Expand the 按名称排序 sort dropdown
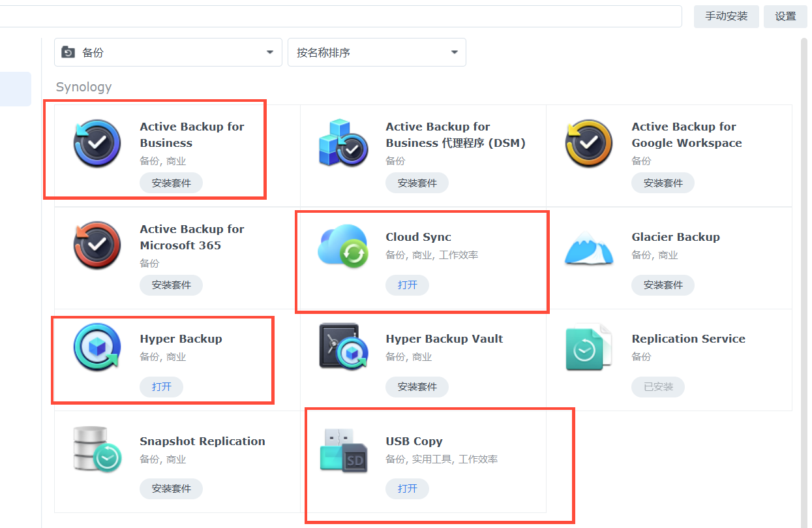 point(377,52)
